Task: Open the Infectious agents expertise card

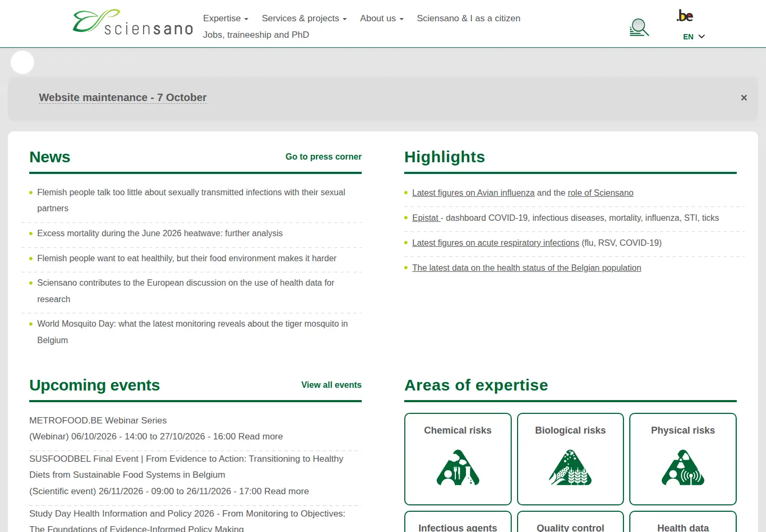Action: (458, 522)
